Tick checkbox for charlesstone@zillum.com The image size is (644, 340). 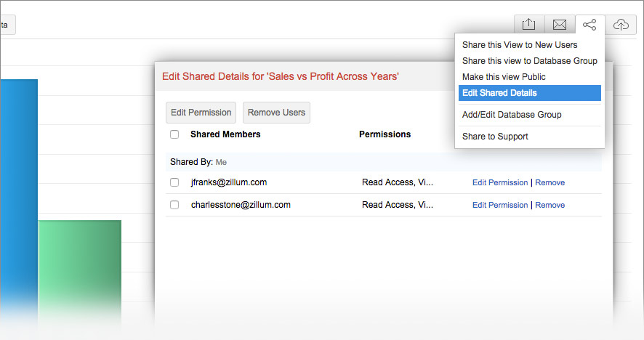174,205
